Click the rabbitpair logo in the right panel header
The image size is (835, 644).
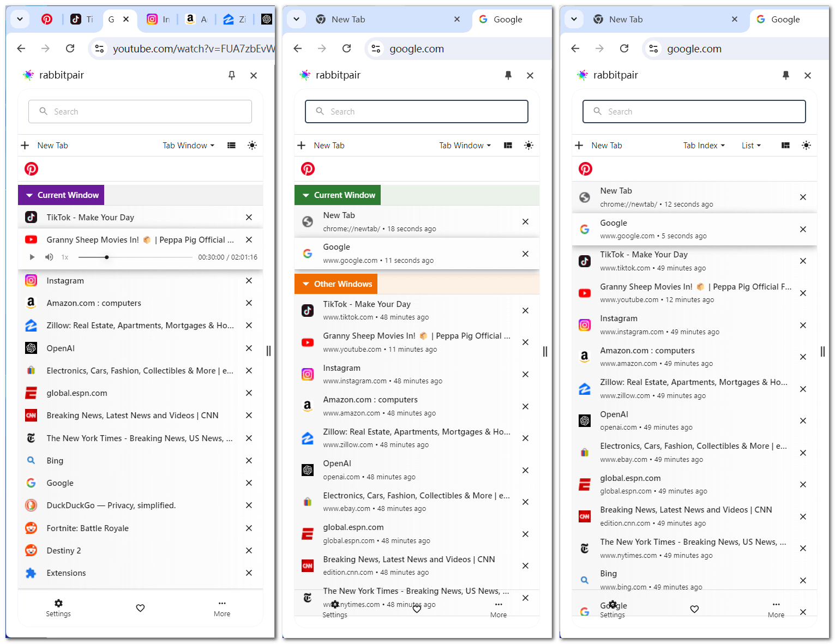click(582, 75)
